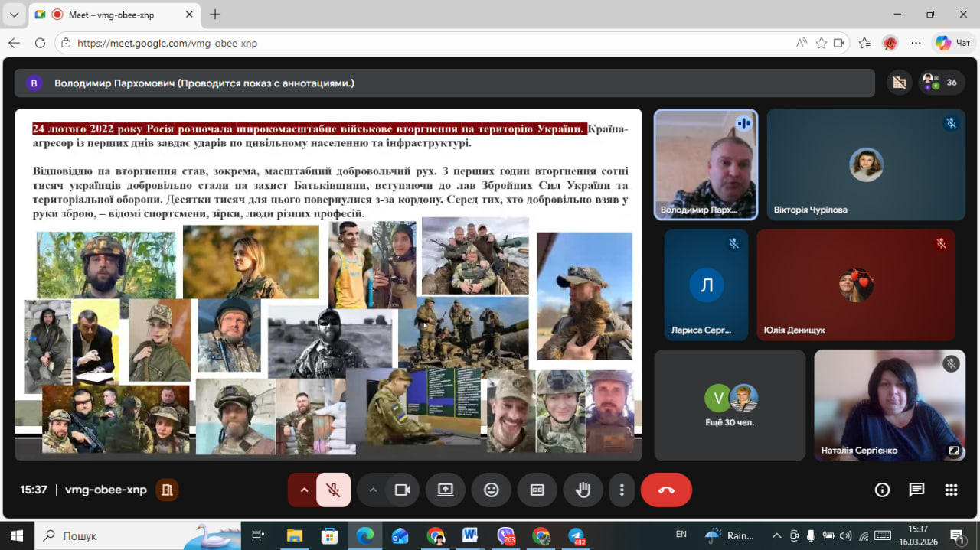This screenshot has height=550, width=980.
Task: Expand audio settings arrow beside microphone
Action: point(304,490)
